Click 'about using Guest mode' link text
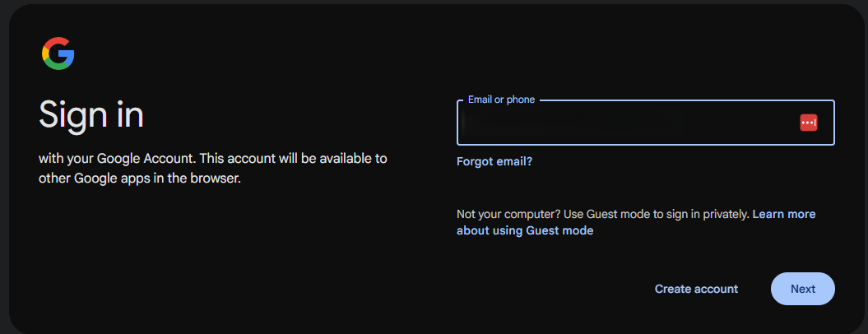 [525, 230]
